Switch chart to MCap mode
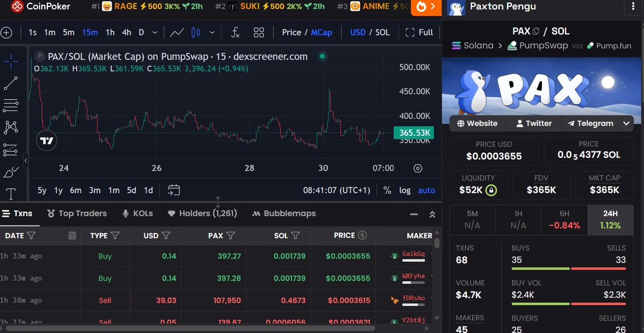644x333 pixels. pyautogui.click(x=321, y=32)
